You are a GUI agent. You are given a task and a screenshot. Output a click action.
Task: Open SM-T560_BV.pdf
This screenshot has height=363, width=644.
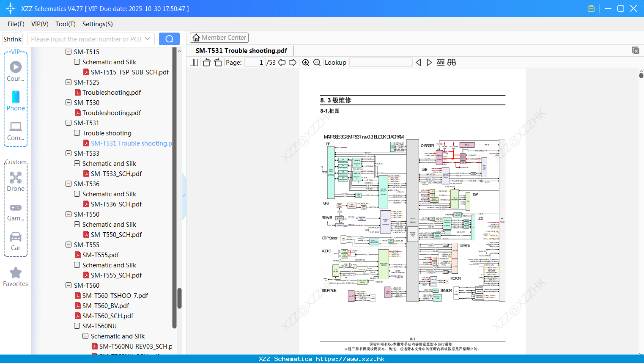(101, 306)
